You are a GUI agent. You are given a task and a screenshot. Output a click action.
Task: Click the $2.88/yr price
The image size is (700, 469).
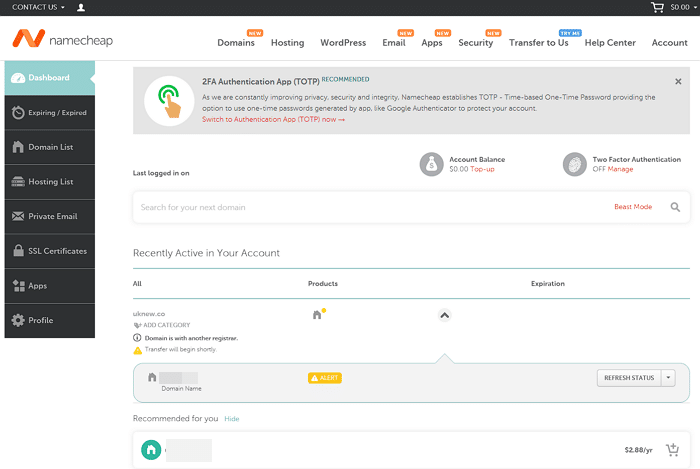pyautogui.click(x=638, y=450)
